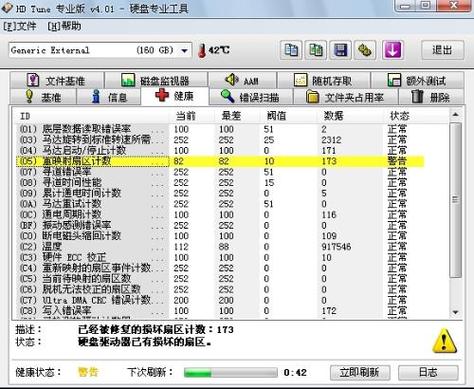Image resolution: width=474 pixels, height=389 pixels.
Task: Select the (01) 底层数据读取错误率 row
Action: click(x=220, y=129)
